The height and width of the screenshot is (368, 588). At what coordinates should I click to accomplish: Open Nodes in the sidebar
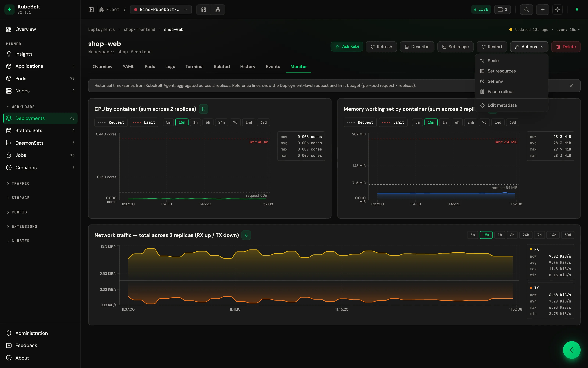tap(40, 91)
